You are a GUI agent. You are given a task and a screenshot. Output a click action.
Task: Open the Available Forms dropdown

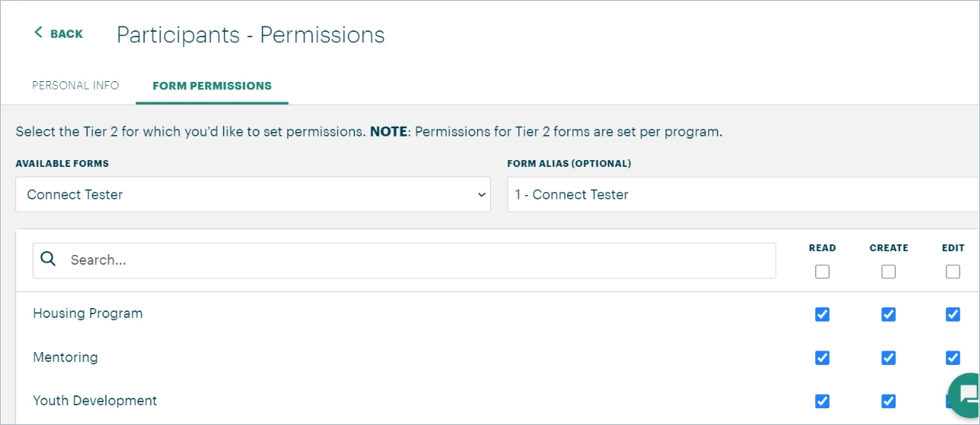point(253,194)
